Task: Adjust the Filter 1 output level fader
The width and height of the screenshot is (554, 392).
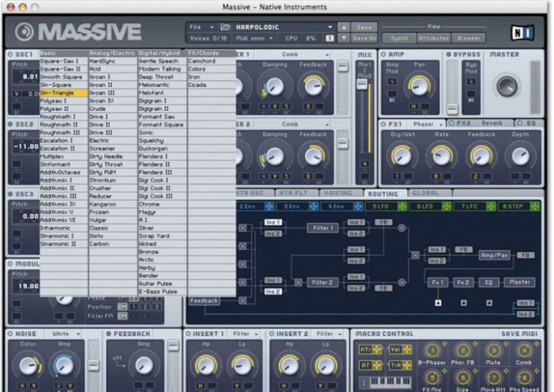Action: click(x=342, y=66)
